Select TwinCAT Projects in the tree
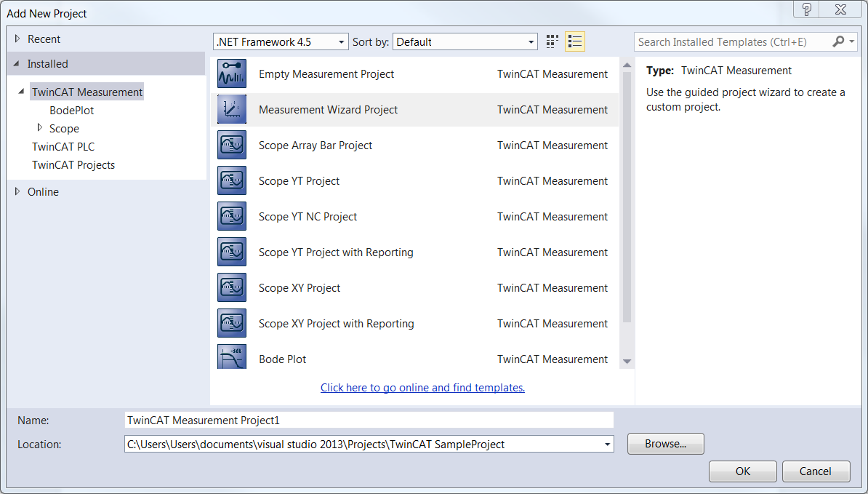This screenshot has width=868, height=494. pos(73,165)
